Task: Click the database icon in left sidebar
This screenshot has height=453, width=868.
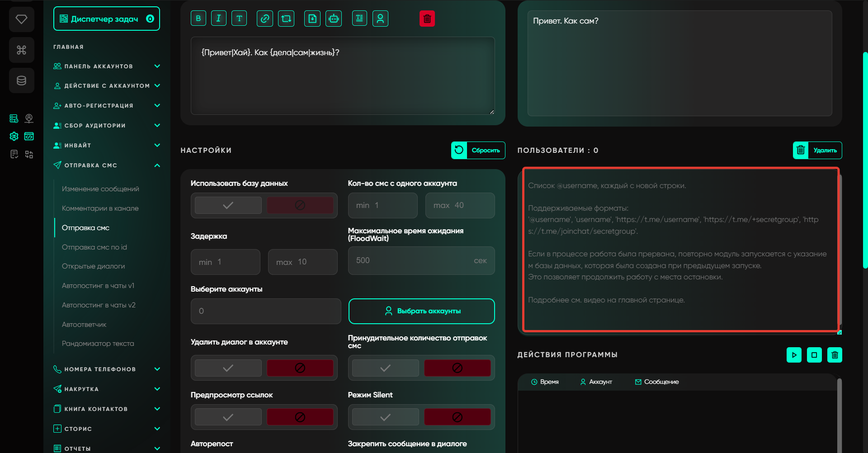Action: (21, 80)
